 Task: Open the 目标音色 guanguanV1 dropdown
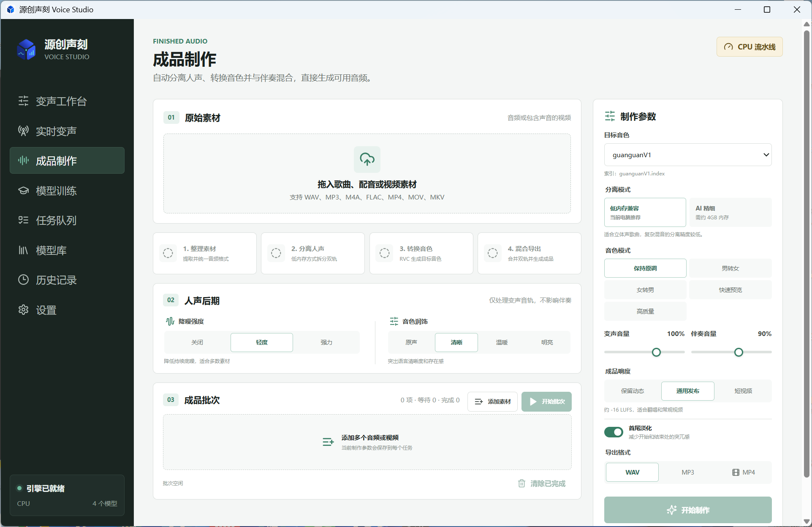pyautogui.click(x=688, y=155)
